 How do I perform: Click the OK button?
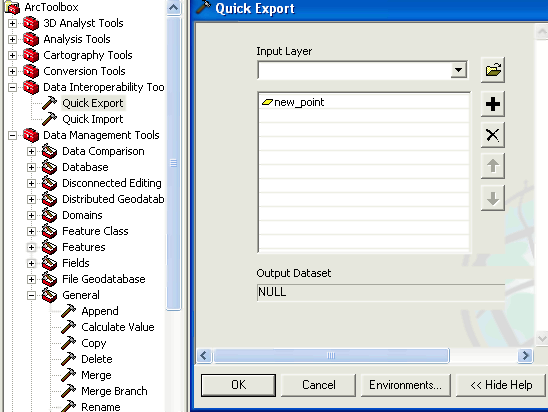pyautogui.click(x=238, y=385)
